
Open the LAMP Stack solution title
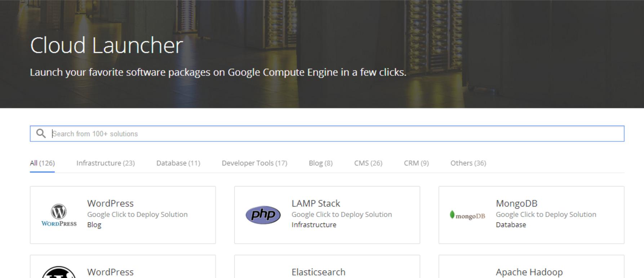pyautogui.click(x=316, y=203)
